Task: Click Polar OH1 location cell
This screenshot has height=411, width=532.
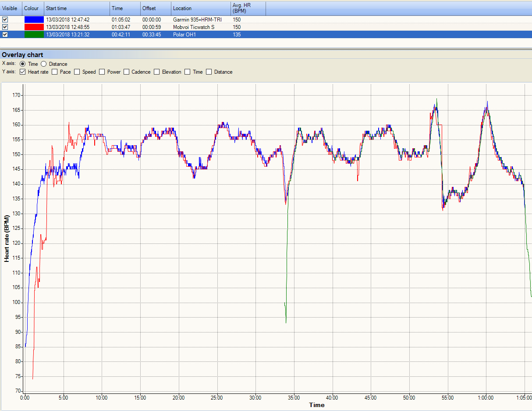Action: pos(184,35)
